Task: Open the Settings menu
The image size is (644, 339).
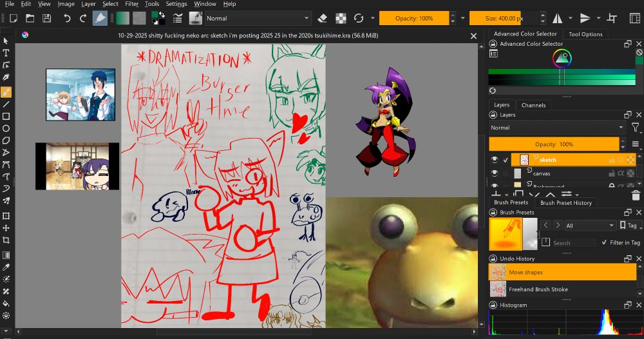Action: 176,4
